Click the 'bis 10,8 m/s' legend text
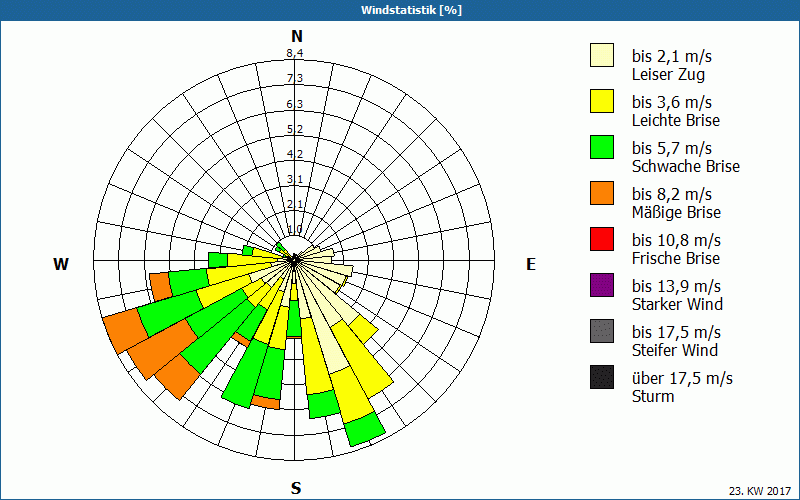The image size is (800, 500). [676, 240]
